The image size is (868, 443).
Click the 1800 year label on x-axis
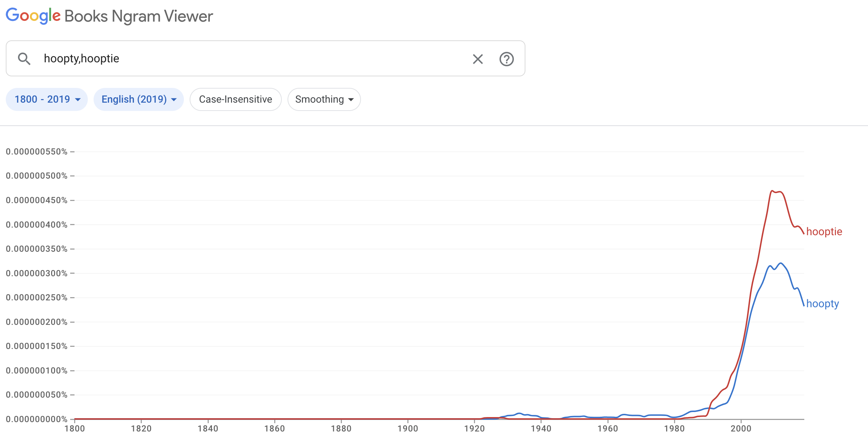pos(74,429)
